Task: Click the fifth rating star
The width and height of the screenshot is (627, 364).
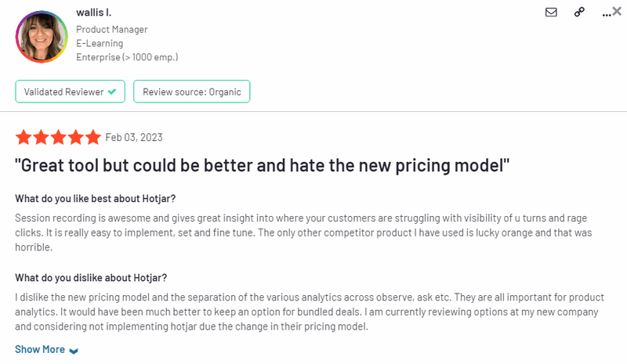Action: coord(93,138)
